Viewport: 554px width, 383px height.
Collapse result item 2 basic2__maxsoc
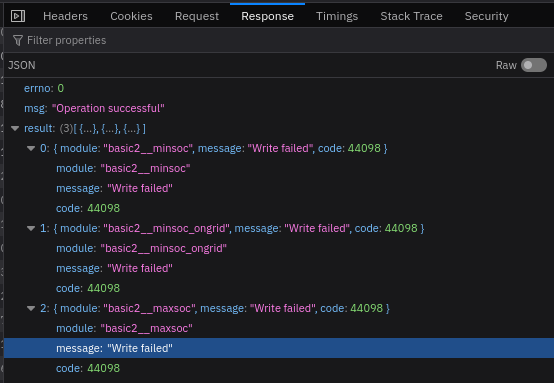(31, 308)
